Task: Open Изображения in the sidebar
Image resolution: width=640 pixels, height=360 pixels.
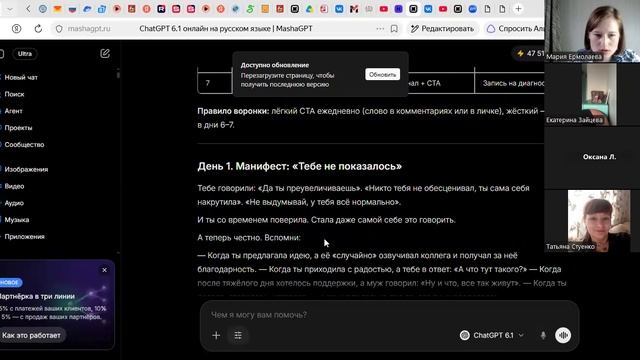Action: click(x=26, y=169)
